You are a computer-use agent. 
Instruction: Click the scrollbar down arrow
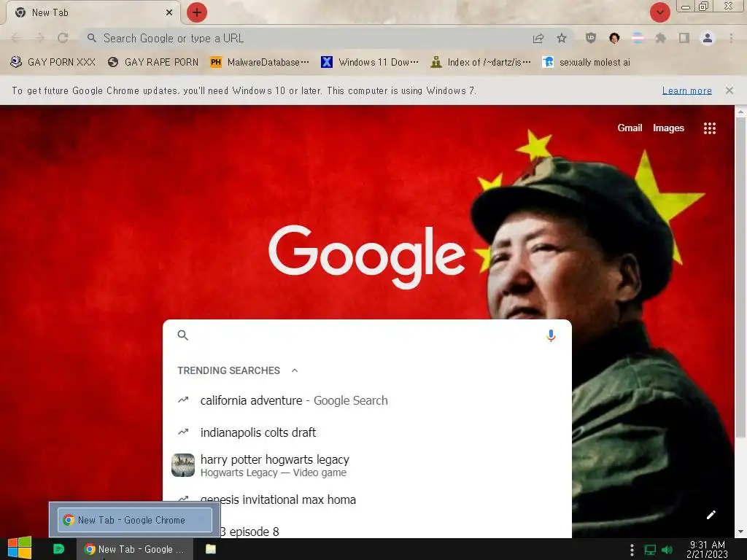point(740,532)
